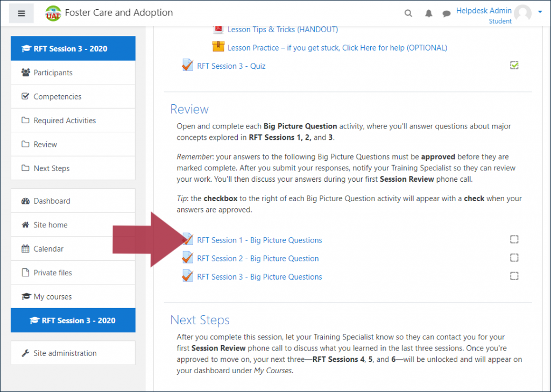This screenshot has width=551, height=392.
Task: Click the Review section heading
Action: (189, 109)
